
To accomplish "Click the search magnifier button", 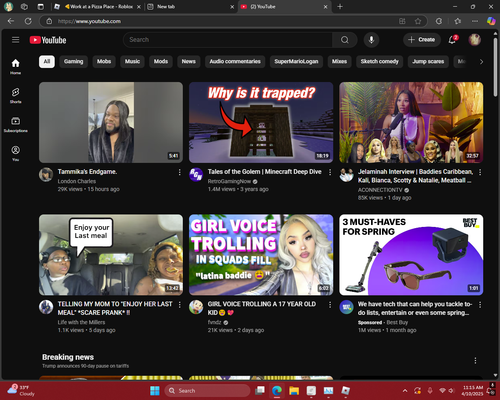I will 345,40.
